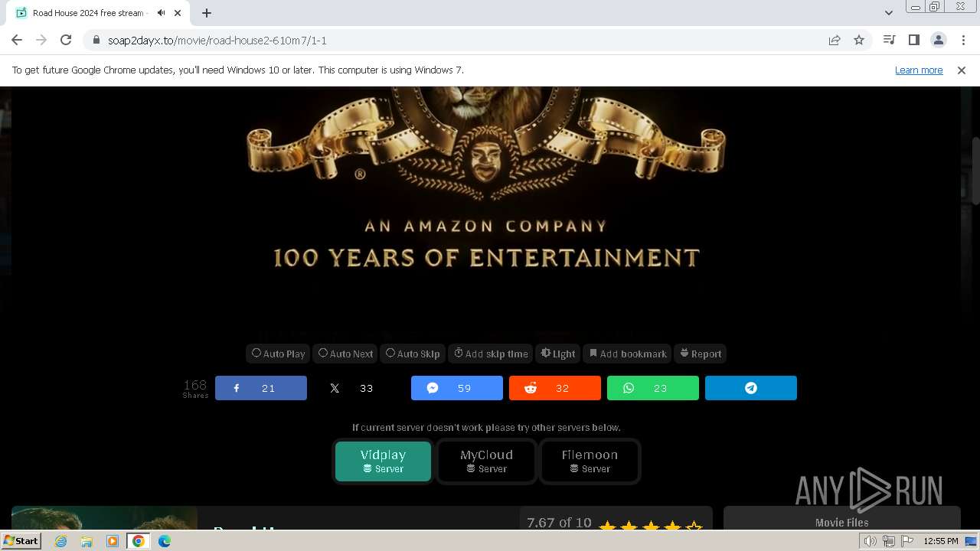Screen dimensions: 980x551
Task: Open the Action Center flag icon
Action: tap(906, 541)
